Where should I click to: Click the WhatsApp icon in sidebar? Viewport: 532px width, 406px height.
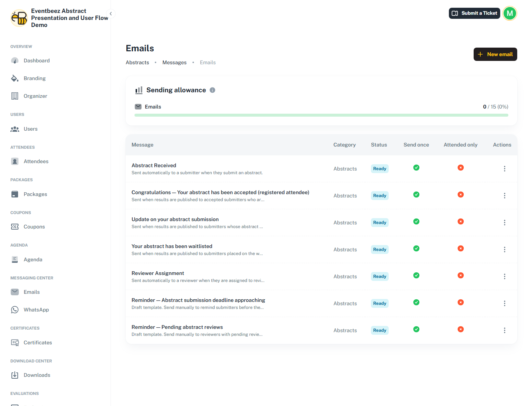point(15,310)
